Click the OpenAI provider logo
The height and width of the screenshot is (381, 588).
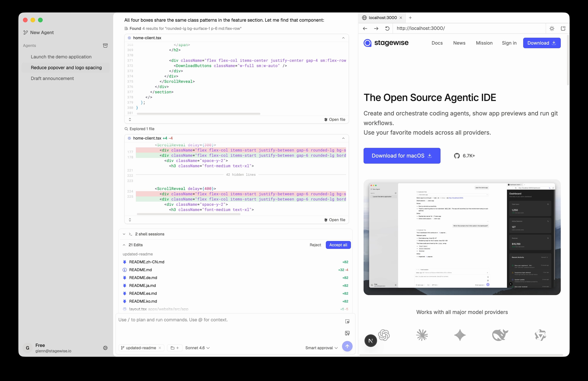[x=384, y=335]
